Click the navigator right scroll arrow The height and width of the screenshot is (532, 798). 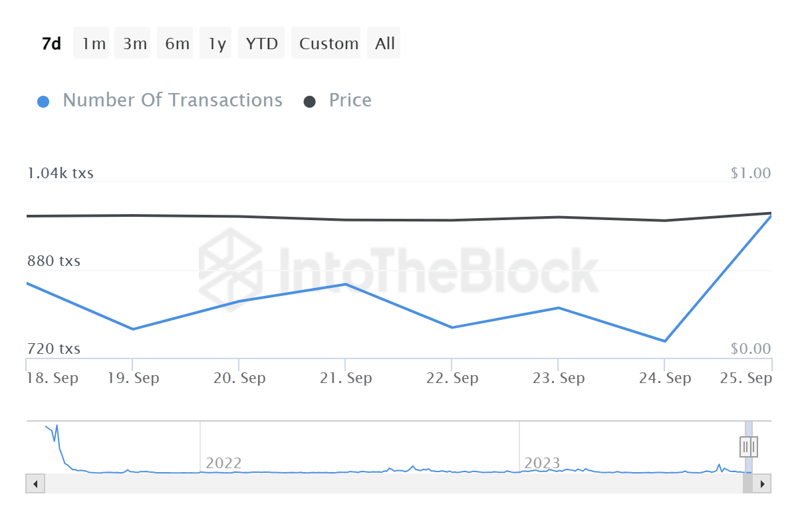(762, 483)
